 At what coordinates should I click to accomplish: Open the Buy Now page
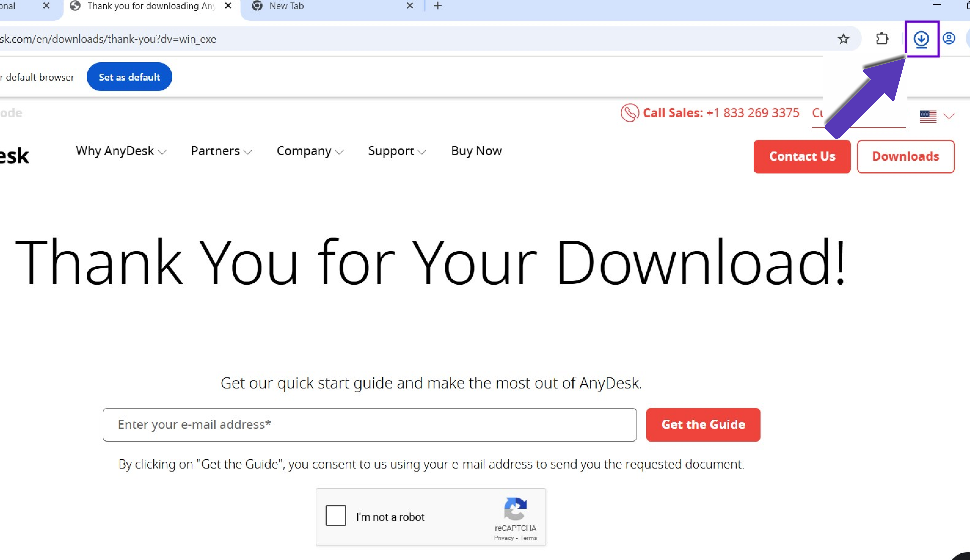tap(477, 151)
